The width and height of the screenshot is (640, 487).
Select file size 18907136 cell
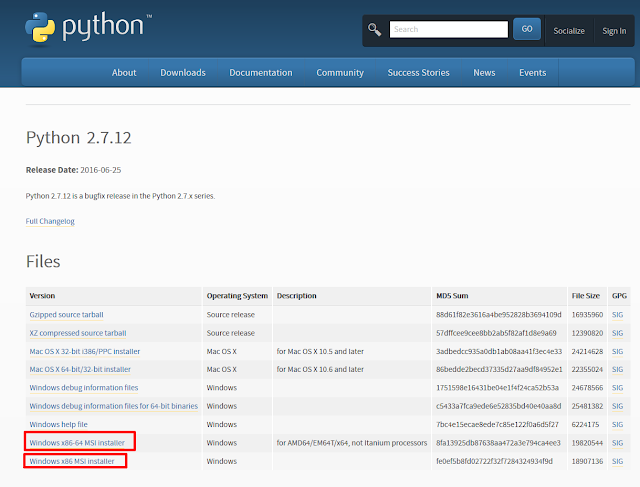587,461
